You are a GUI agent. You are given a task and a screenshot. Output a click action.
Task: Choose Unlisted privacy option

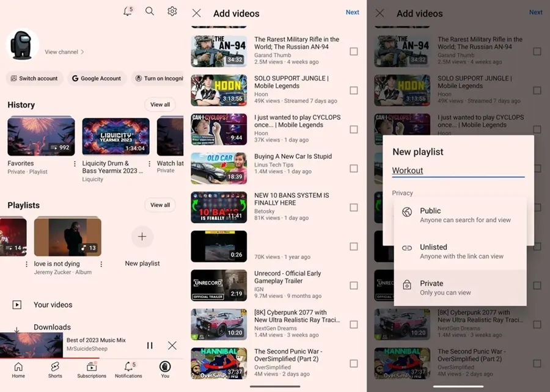460,252
